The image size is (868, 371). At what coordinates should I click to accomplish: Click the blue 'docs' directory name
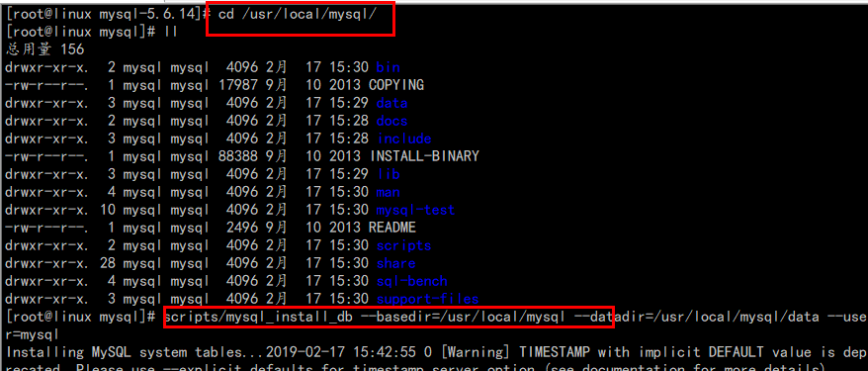391,121
